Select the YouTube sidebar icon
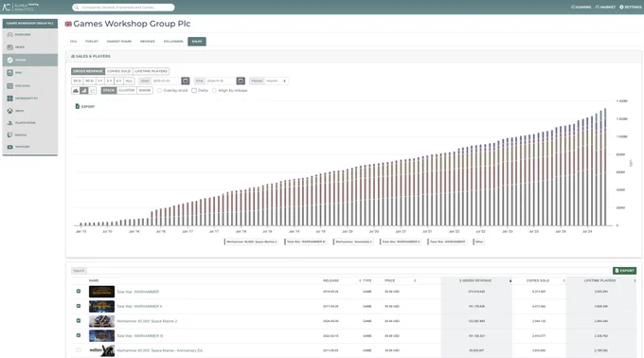This screenshot has height=358, width=644. (9, 147)
